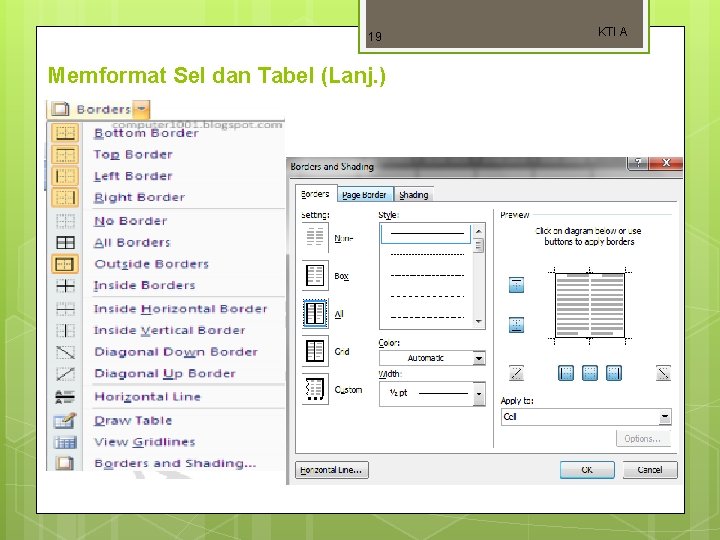Switch to the Shading tab
This screenshot has width=720, height=540.
tap(414, 195)
